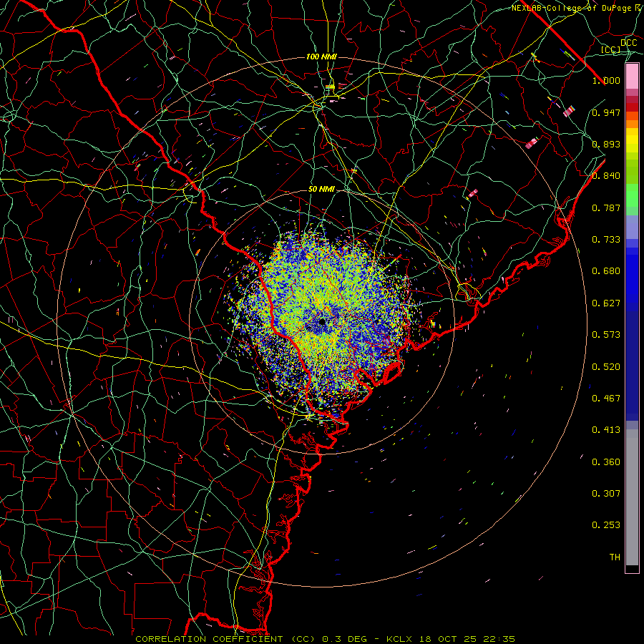Pick the pink swatch atop the color bar

pyautogui.click(x=632, y=77)
